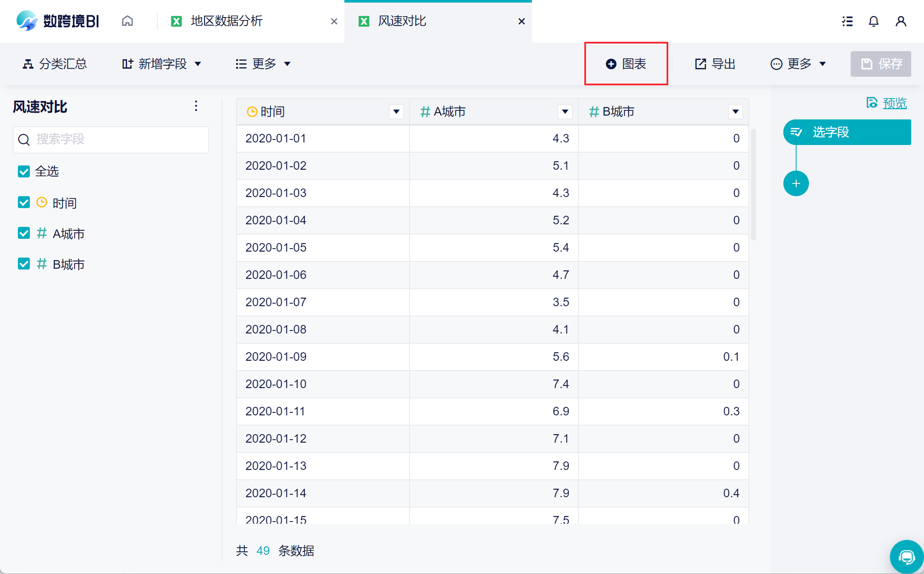This screenshot has width=924, height=574.
Task: Open the task list icon in header
Action: pyautogui.click(x=847, y=21)
